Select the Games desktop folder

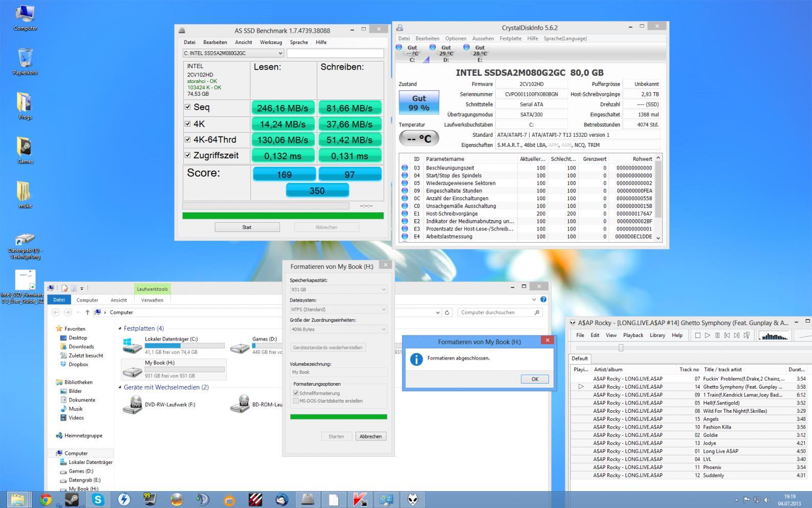click(x=25, y=150)
